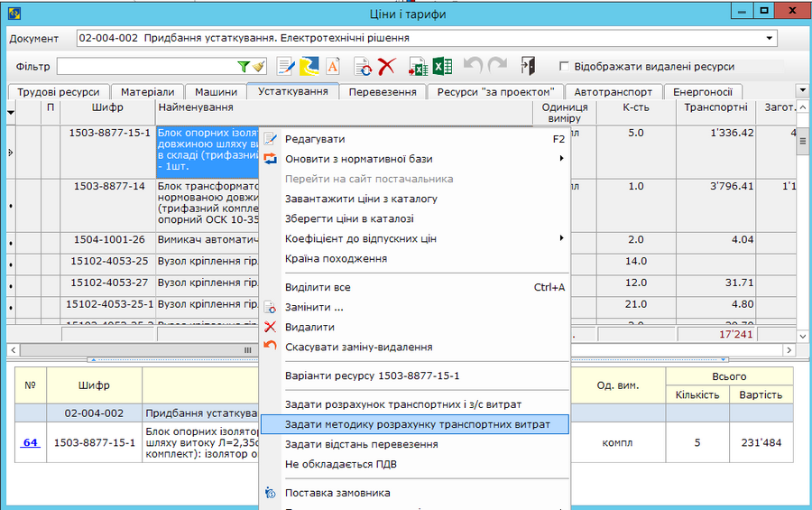Viewport: 812px width, 510px height.
Task: Click the green filter funnel icon
Action: point(243,67)
